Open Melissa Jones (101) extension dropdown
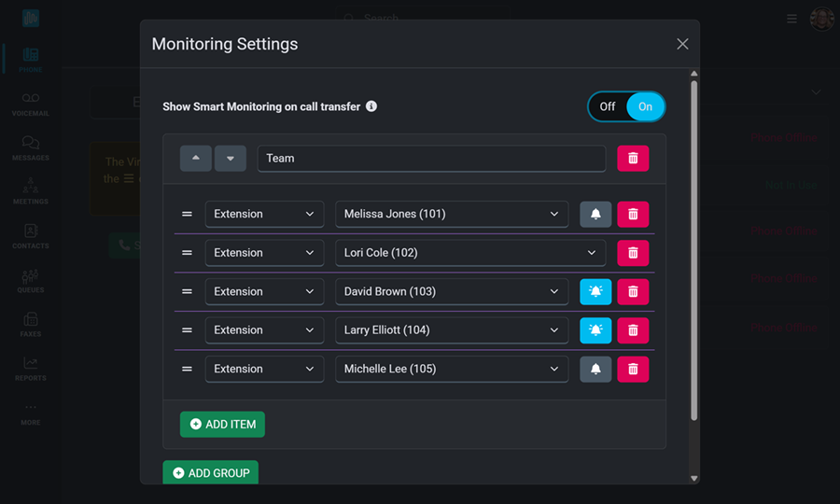This screenshot has height=504, width=840. tap(452, 215)
